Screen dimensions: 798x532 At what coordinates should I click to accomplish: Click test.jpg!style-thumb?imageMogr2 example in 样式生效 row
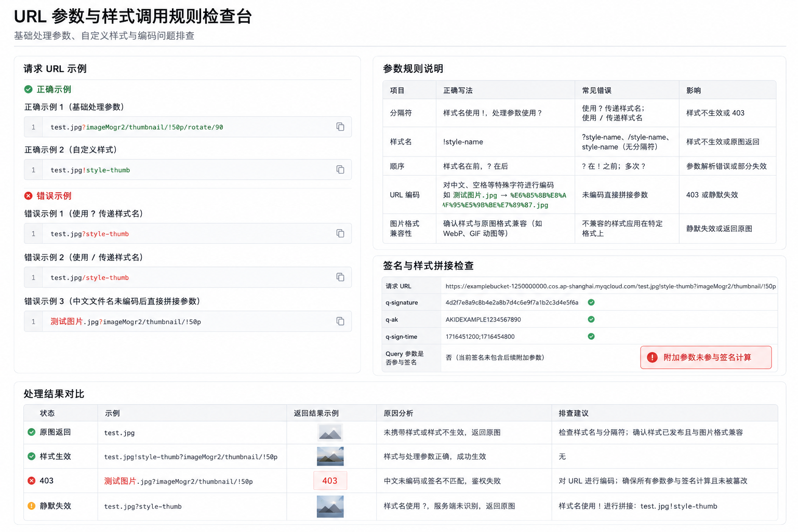pos(191,457)
